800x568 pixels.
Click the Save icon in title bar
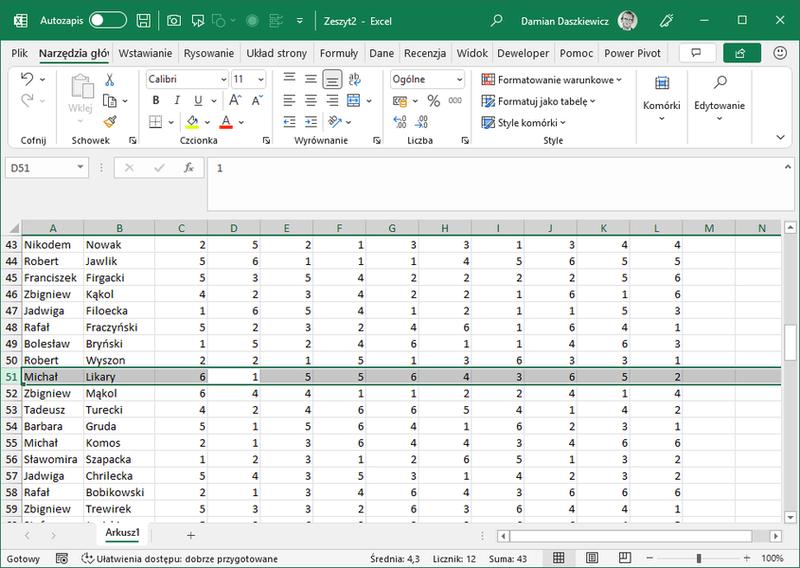[144, 20]
